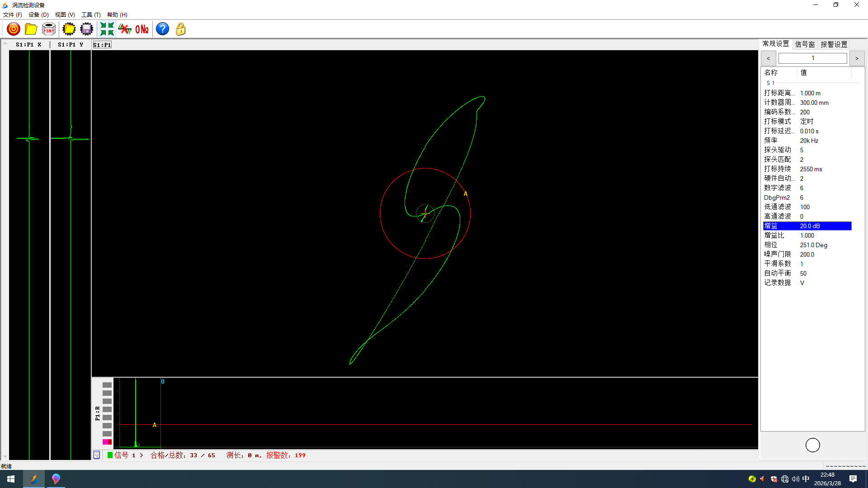The height and width of the screenshot is (488, 868).
Task: Open the 视图 (V) menu
Action: [65, 15]
